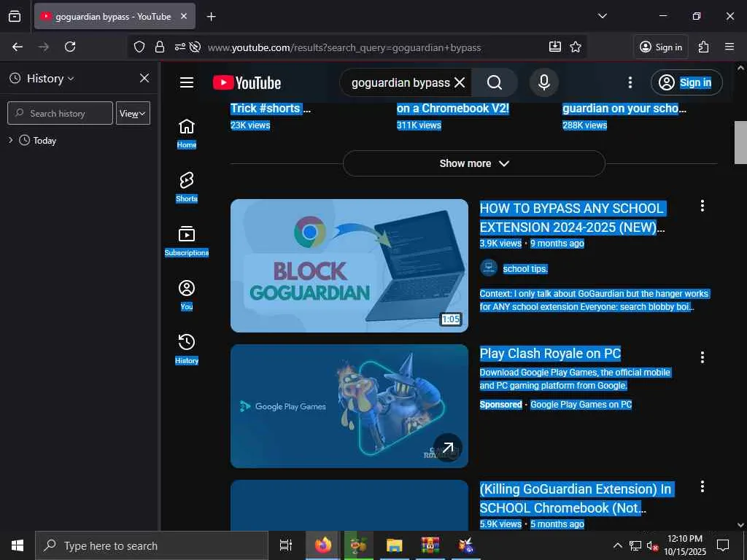747x560 pixels.
Task: Open the View dropdown in sidebar
Action: [133, 113]
